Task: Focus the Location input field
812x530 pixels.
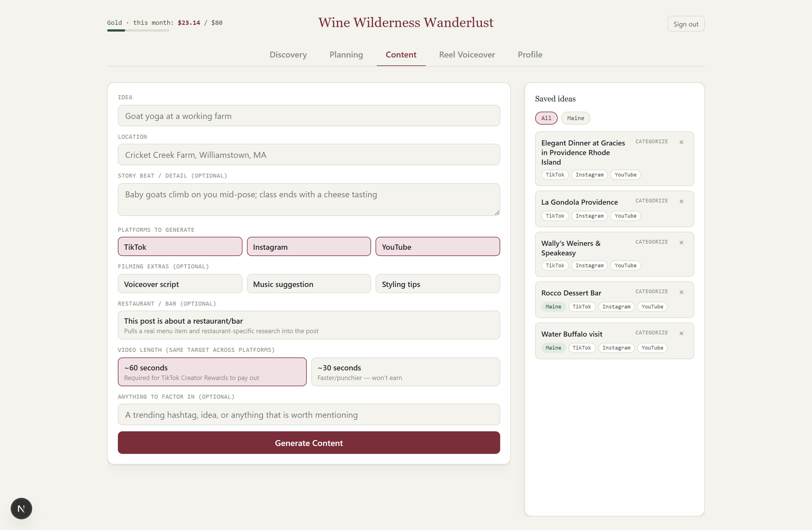Action: [x=309, y=155]
